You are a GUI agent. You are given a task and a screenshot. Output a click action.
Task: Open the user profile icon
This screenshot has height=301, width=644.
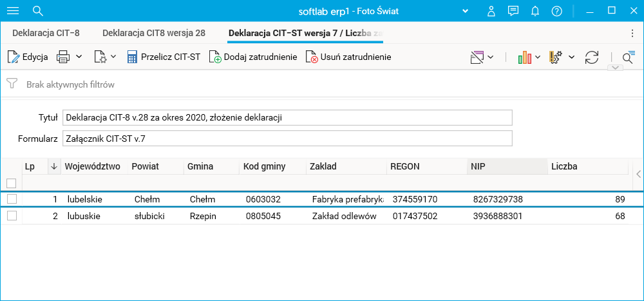(x=491, y=11)
